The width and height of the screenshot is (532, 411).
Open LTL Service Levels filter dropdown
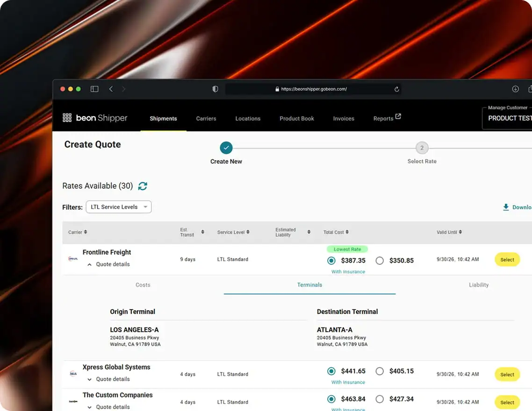coord(119,207)
